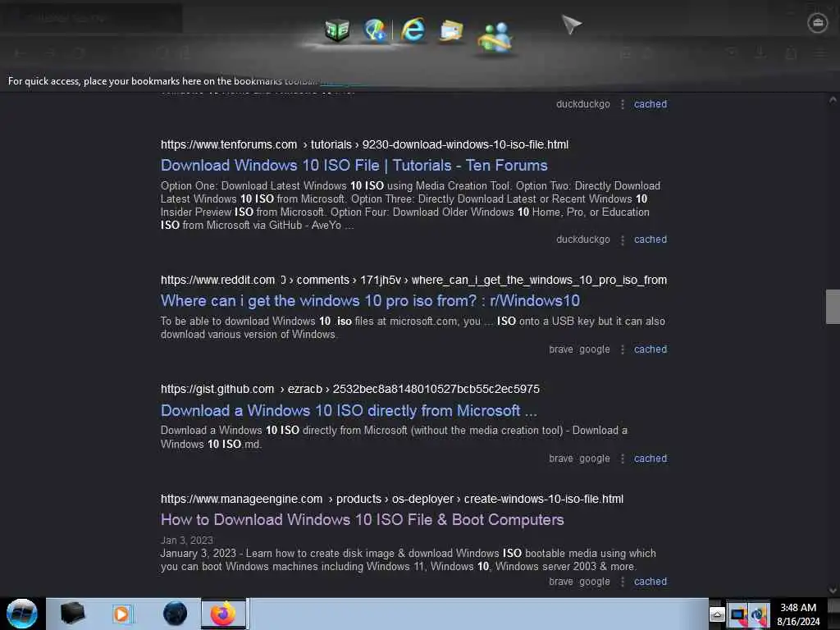Screen dimensions: 840x630
Task: Switch to Firefox on the taskbar
Action: [223, 614]
